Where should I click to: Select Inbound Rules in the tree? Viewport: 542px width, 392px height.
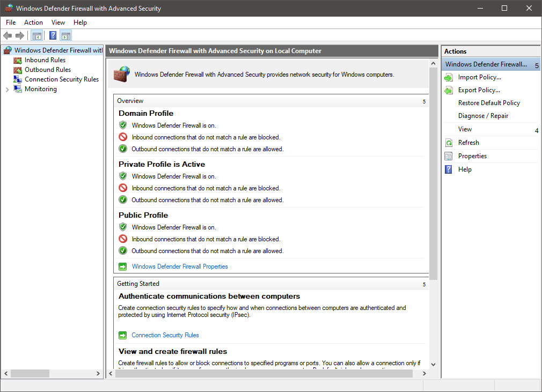pos(45,60)
